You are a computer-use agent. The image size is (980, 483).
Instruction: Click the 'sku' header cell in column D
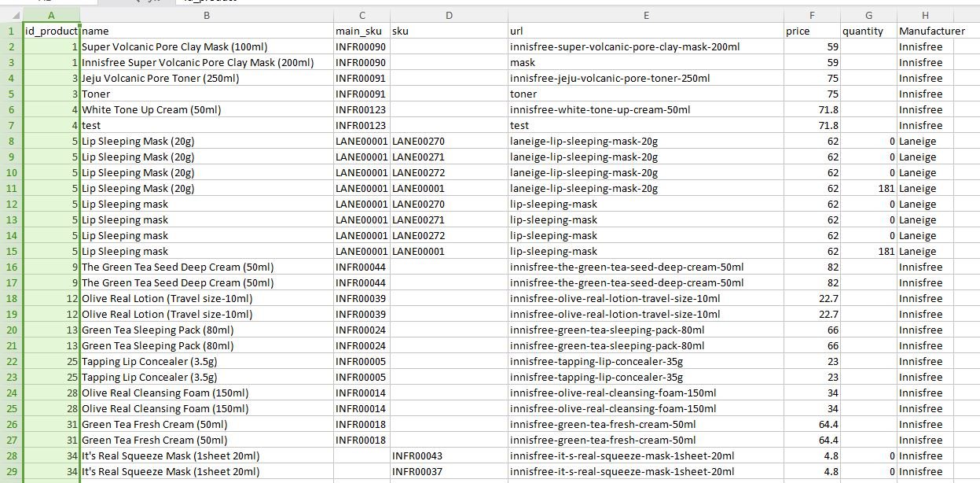point(449,31)
